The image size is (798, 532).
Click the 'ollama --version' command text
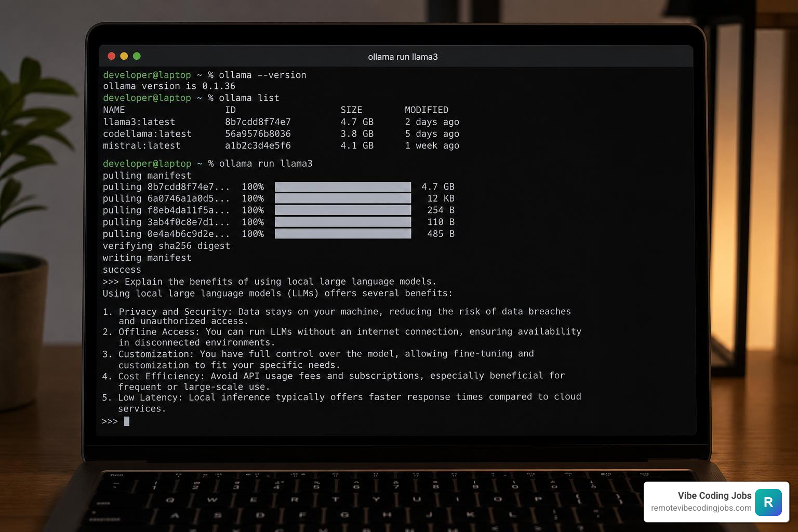pyautogui.click(x=262, y=75)
